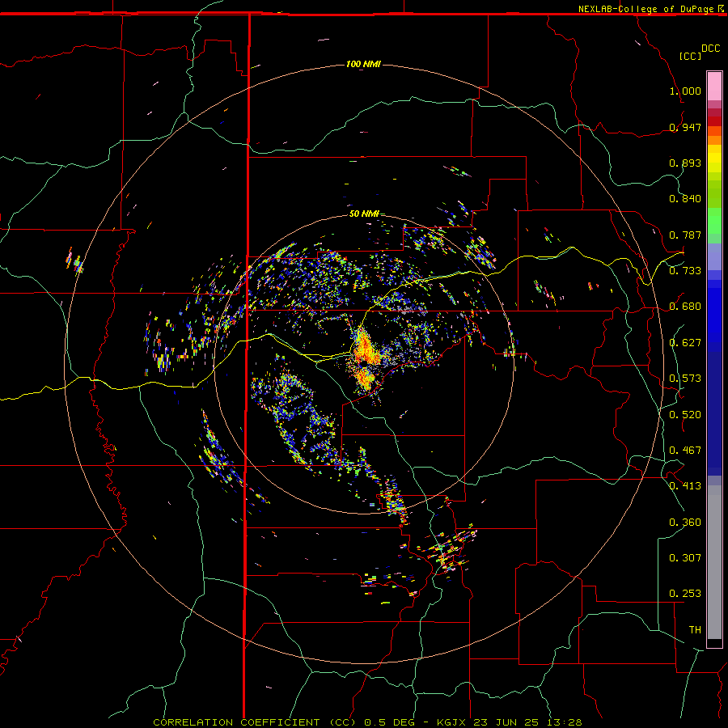The height and width of the screenshot is (728, 728).
Task: Pick the 0.360 legend value
Action: click(685, 523)
